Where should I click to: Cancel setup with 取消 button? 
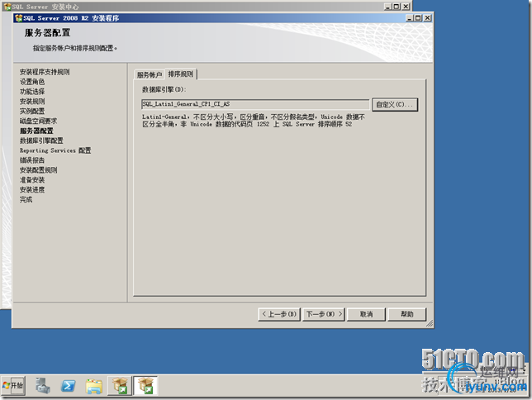point(366,314)
